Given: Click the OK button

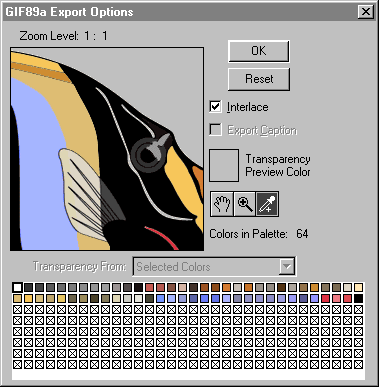Looking at the screenshot, I should pos(259,51).
